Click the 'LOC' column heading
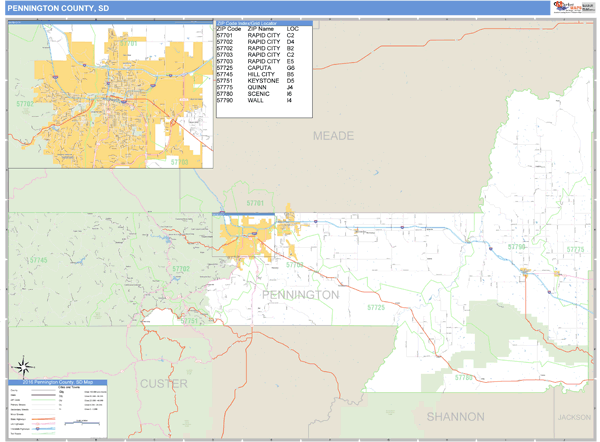Screen dimensions: 600x442 pos(293,29)
